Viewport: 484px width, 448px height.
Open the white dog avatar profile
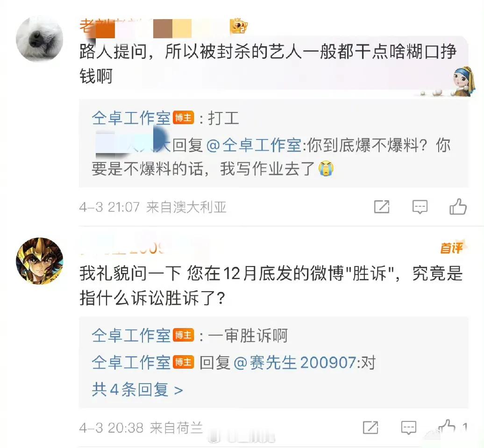pos(40,39)
